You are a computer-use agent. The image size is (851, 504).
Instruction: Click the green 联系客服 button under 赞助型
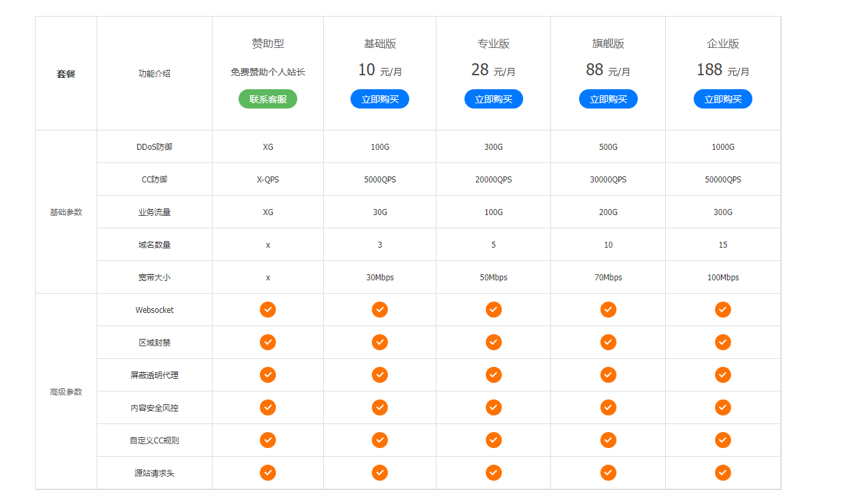[x=268, y=99]
